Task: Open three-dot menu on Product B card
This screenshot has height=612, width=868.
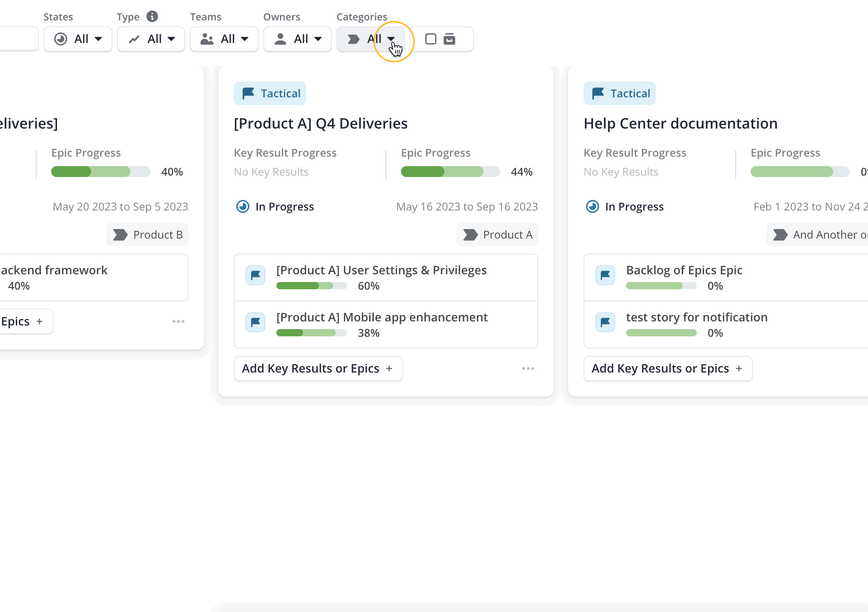Action: [x=178, y=321]
